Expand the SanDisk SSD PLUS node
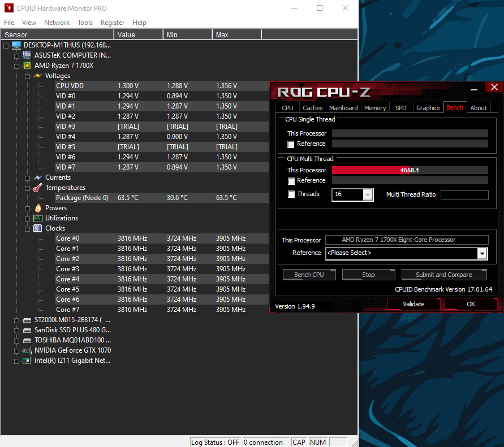 click(17, 331)
